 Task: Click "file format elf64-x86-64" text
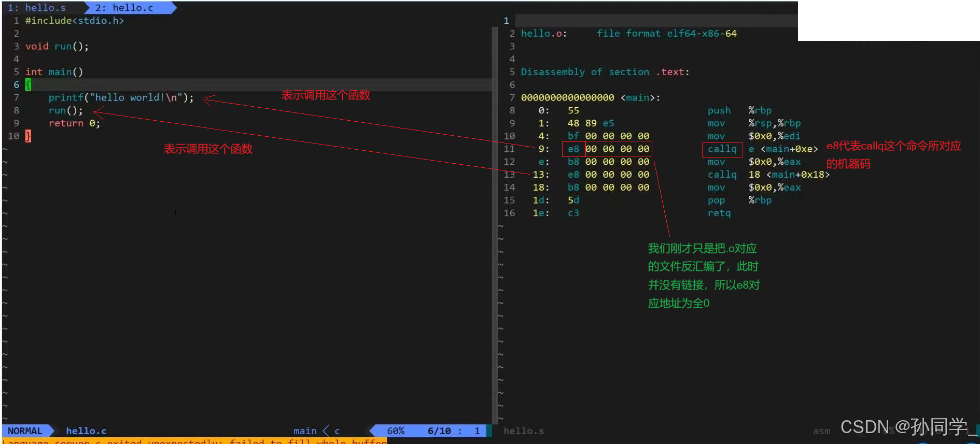(x=667, y=34)
